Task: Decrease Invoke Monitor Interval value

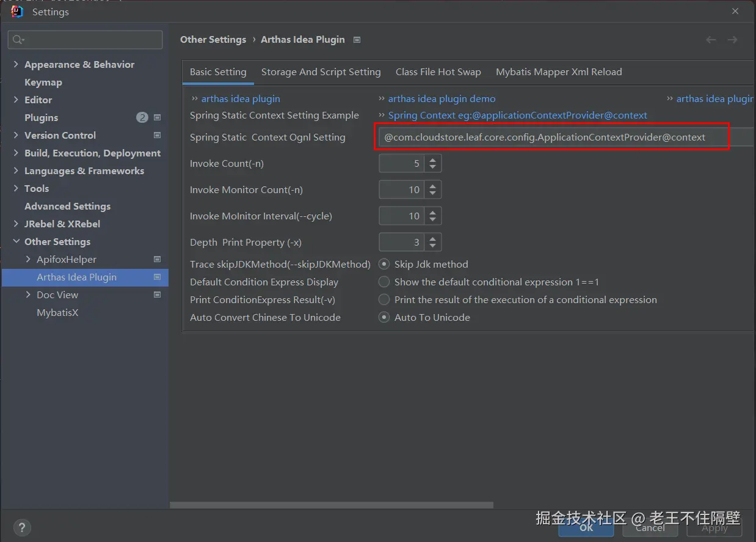Action: coord(432,219)
